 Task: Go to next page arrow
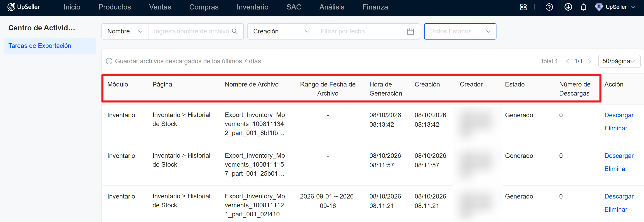click(589, 61)
